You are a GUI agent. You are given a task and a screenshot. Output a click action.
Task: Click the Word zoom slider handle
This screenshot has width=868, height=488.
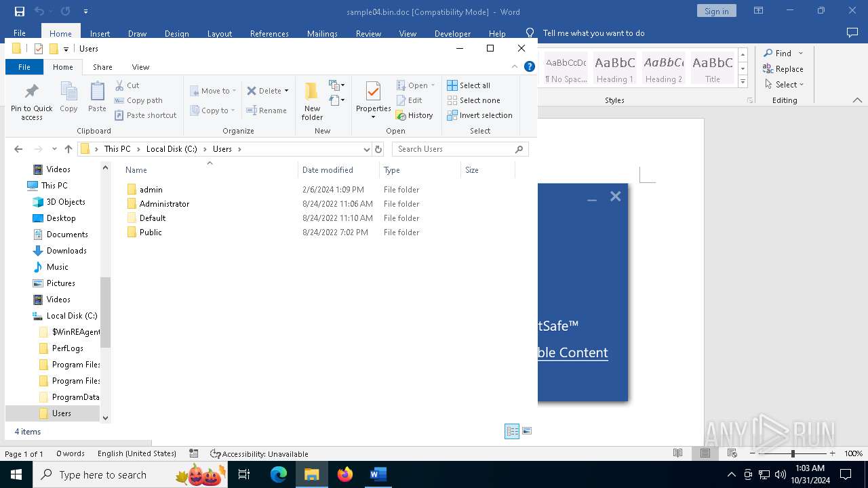pos(793,453)
